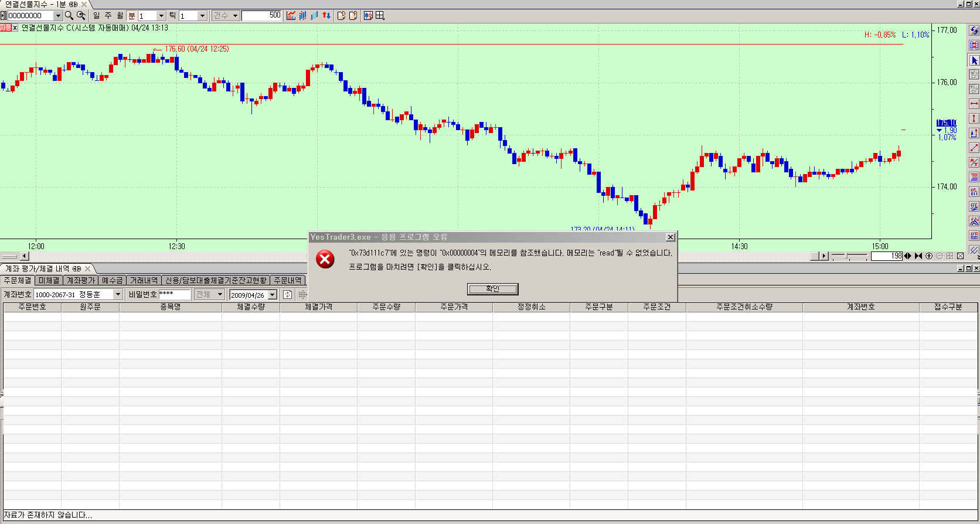Toggle the 일 (daily) period button
The image size is (980, 524).
[x=97, y=16]
